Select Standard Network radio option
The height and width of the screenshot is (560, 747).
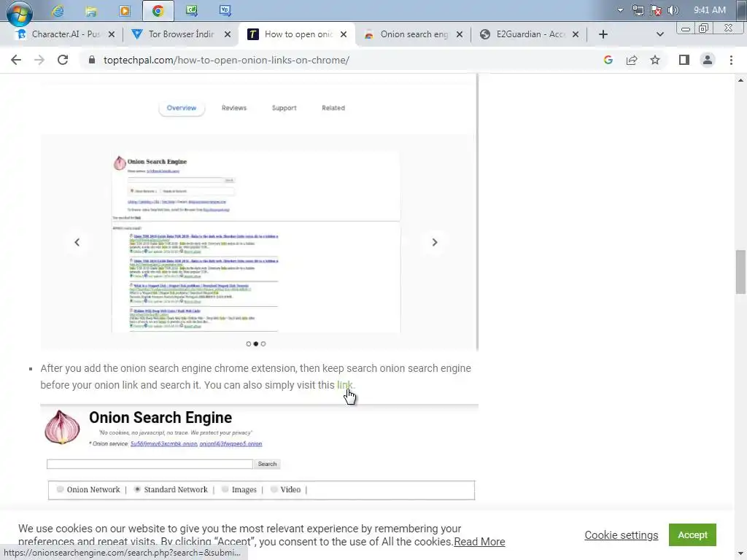(x=137, y=489)
